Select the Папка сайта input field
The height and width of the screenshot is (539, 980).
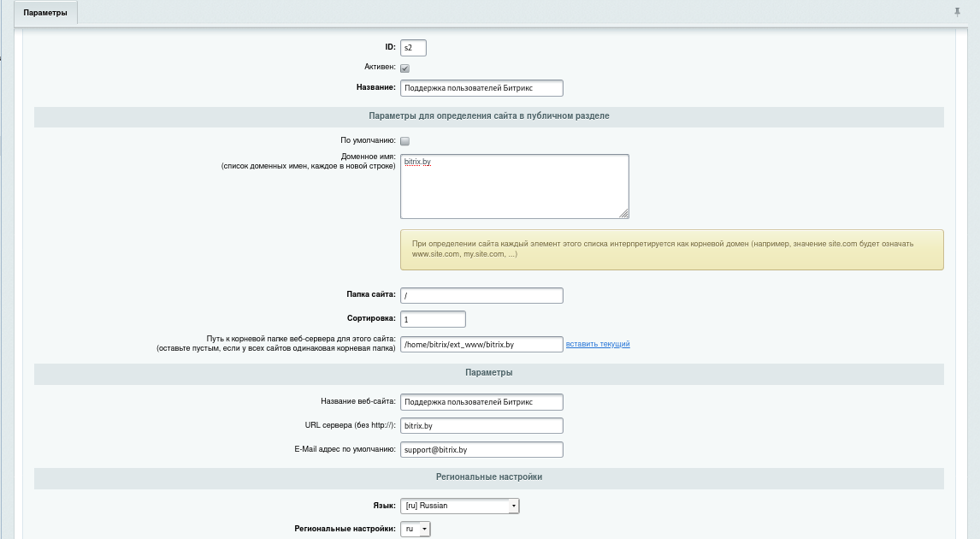(481, 295)
